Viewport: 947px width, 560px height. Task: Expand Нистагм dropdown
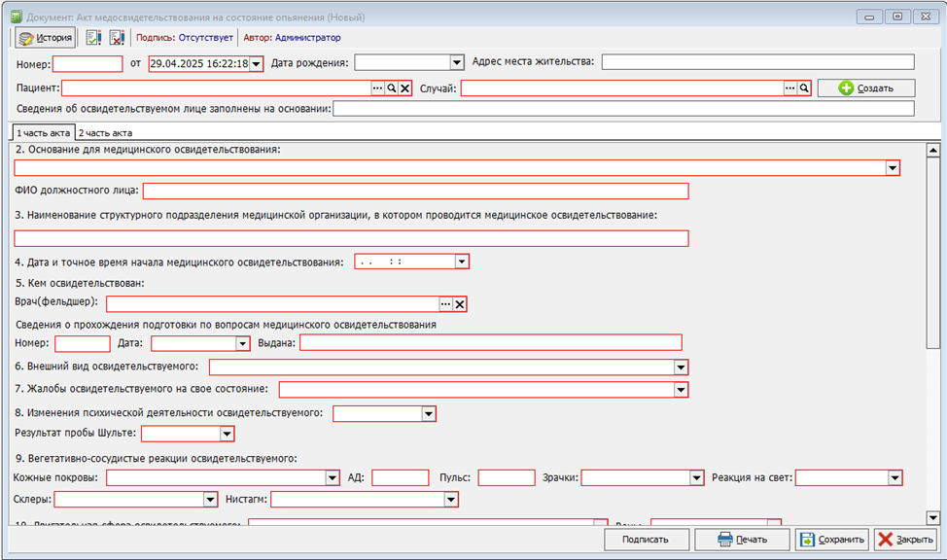click(x=450, y=499)
